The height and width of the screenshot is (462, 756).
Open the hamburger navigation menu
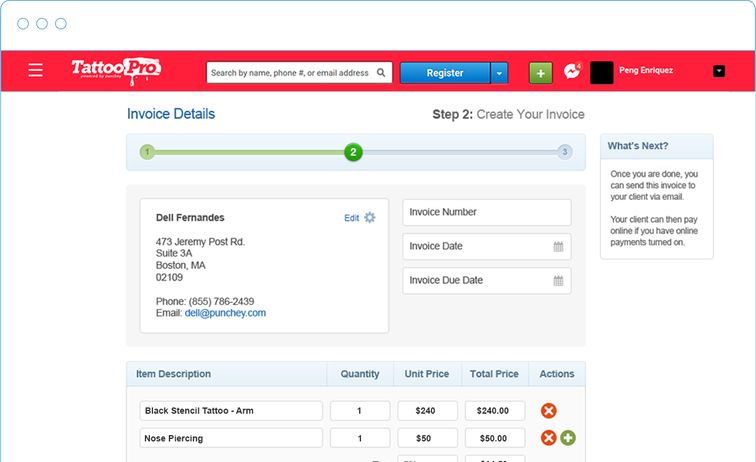point(36,71)
